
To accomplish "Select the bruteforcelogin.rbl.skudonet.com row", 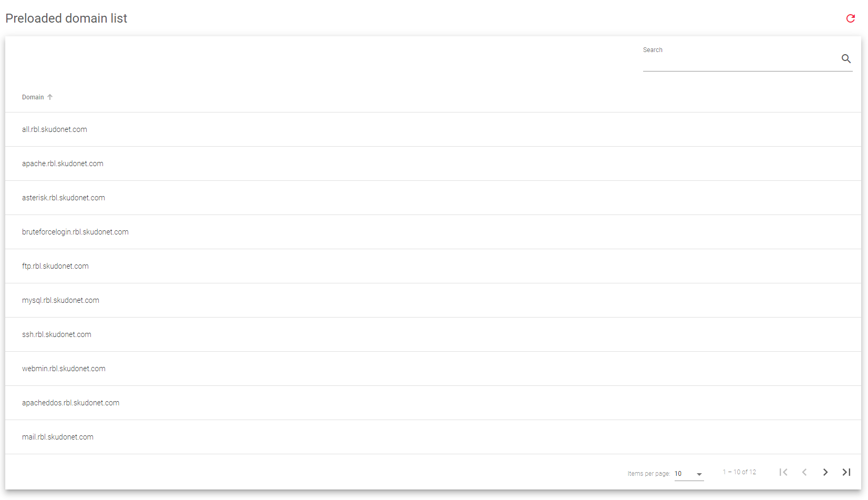I will [433, 232].
